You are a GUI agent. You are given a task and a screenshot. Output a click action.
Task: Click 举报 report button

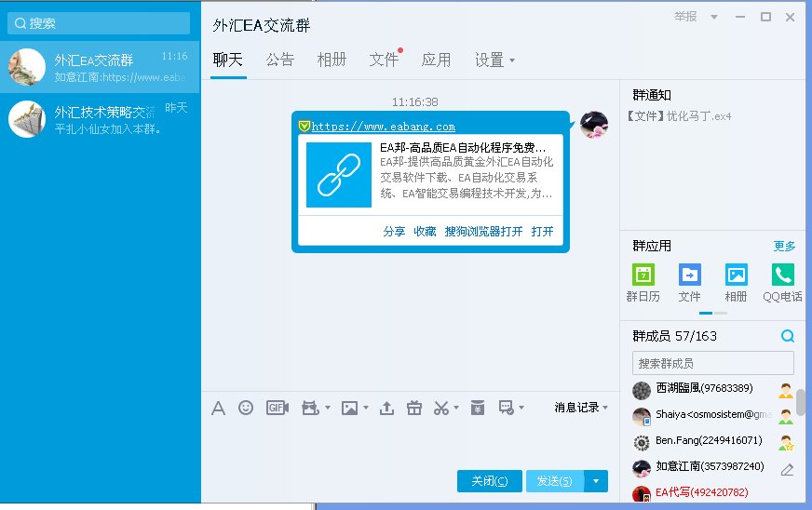pos(685,17)
